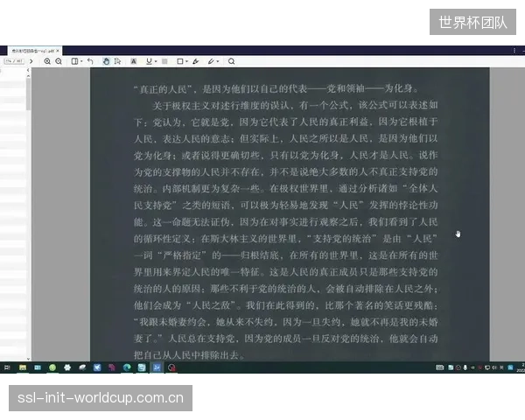Click the page layout view icon
The image size is (525, 420).
(x=74, y=61)
